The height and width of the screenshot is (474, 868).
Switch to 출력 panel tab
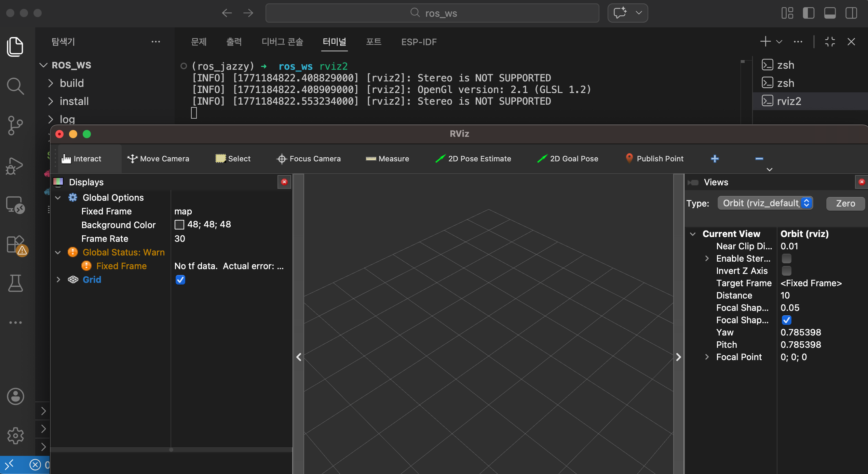pos(234,42)
